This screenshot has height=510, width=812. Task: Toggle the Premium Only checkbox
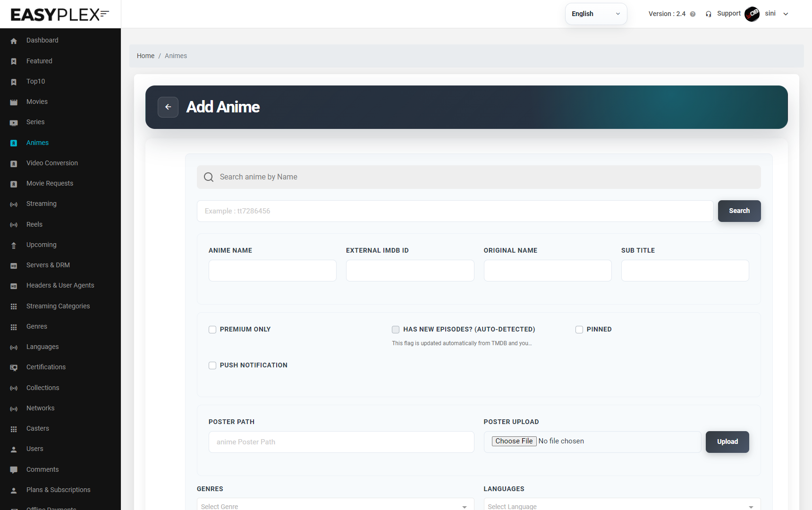[x=212, y=330]
